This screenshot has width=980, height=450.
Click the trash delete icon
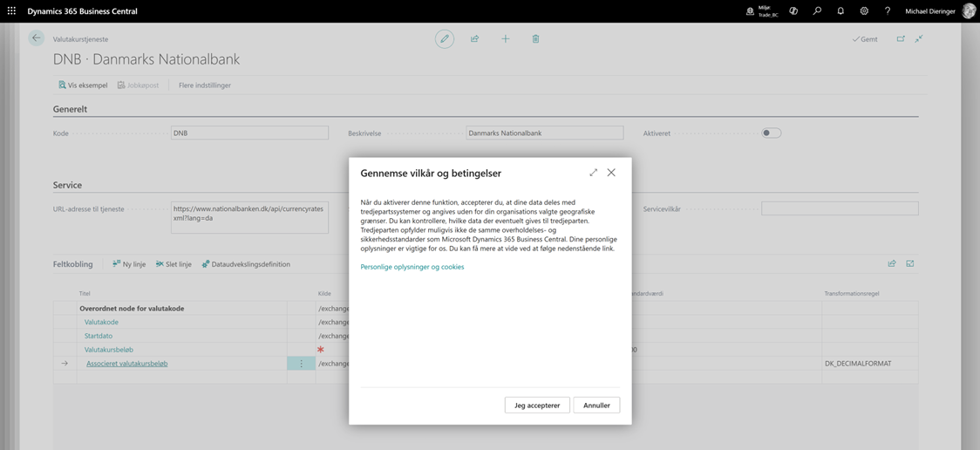535,39
